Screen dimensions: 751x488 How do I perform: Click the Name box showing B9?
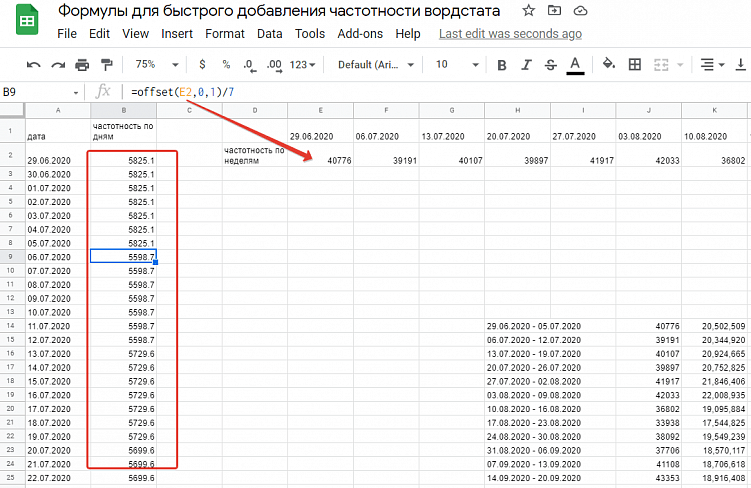click(x=36, y=92)
